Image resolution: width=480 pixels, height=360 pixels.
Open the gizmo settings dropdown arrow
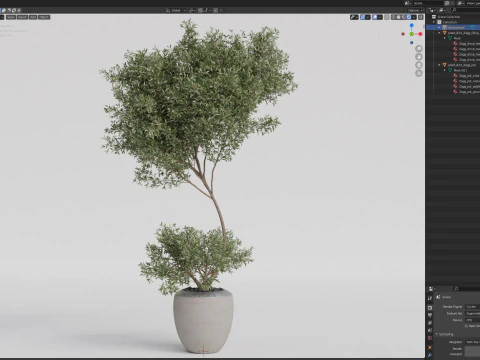click(x=368, y=17)
